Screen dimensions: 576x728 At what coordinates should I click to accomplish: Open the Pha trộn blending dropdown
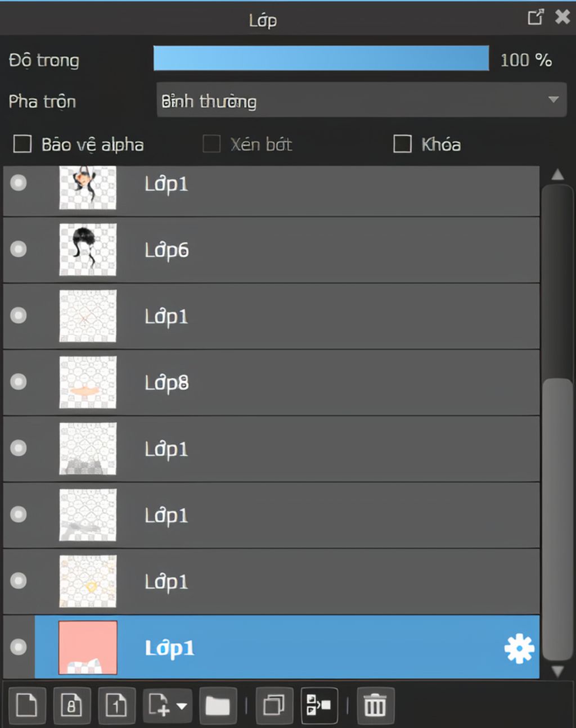(x=361, y=100)
